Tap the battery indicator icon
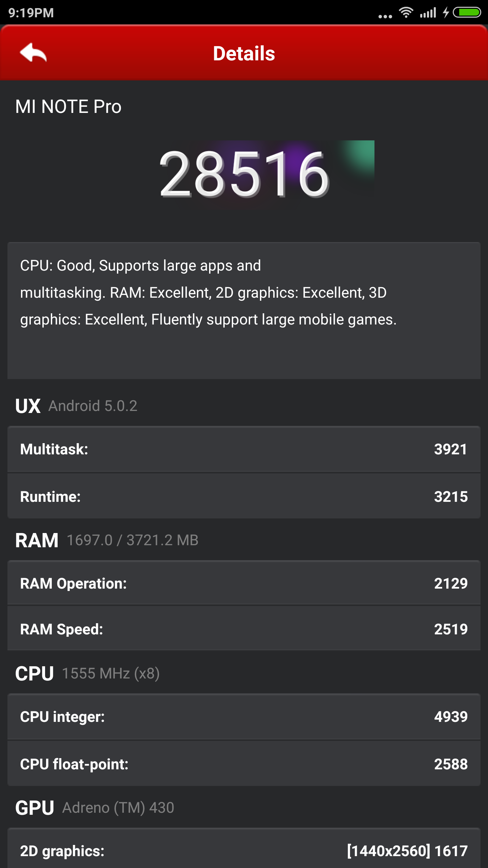The width and height of the screenshot is (488, 868). [467, 13]
